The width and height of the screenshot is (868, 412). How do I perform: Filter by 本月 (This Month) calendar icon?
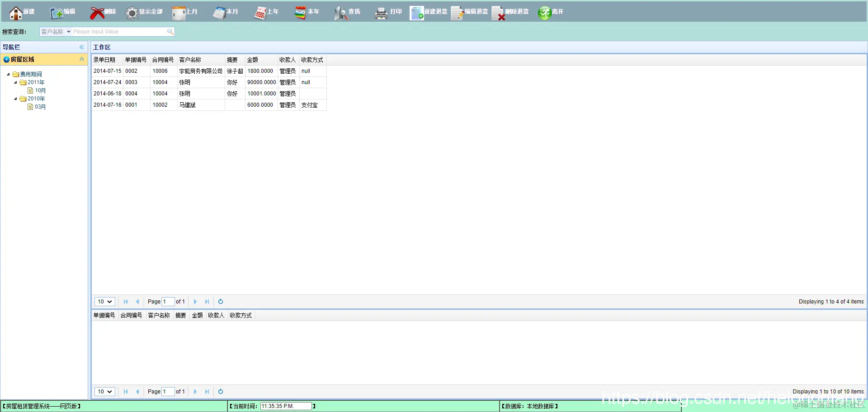click(219, 13)
